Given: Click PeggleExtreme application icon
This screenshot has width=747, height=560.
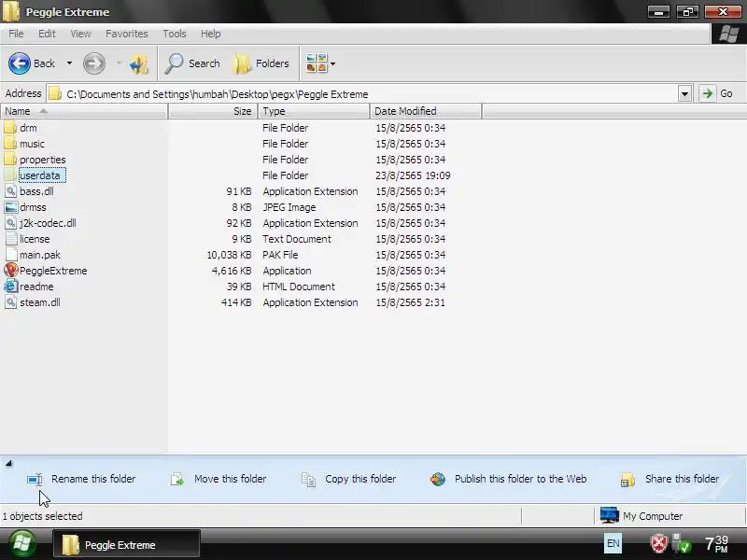Looking at the screenshot, I should (x=10, y=270).
